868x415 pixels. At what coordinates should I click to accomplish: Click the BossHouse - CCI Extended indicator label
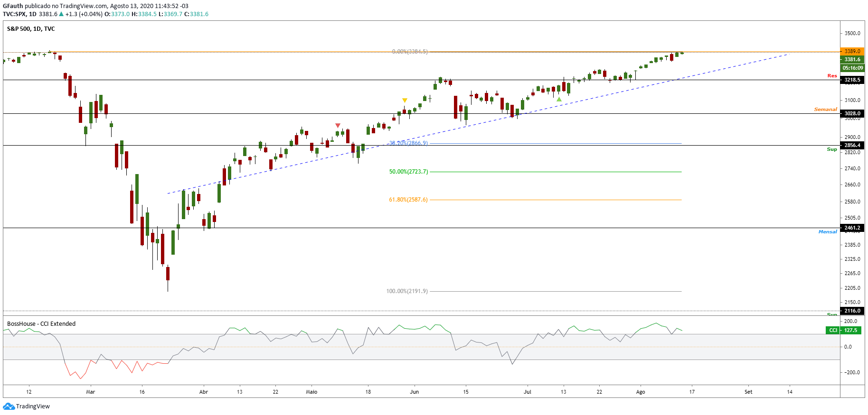pos(41,324)
